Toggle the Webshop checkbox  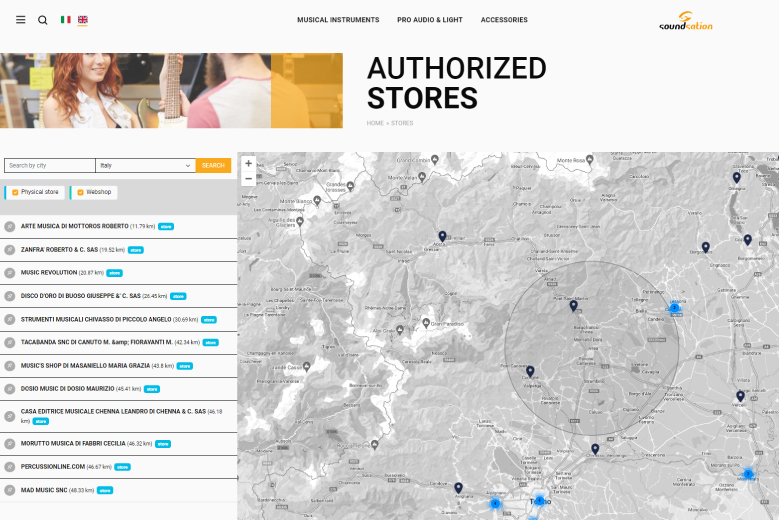[80, 192]
